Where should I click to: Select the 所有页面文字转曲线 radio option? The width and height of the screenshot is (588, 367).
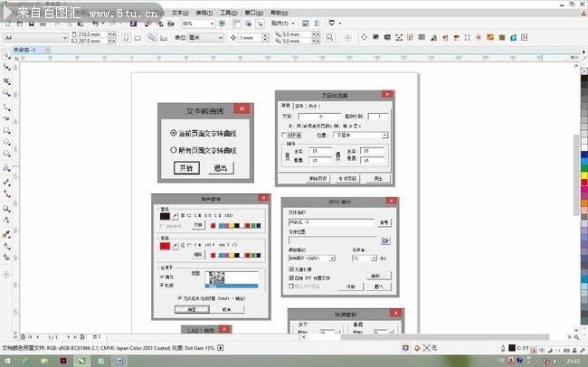click(x=173, y=150)
